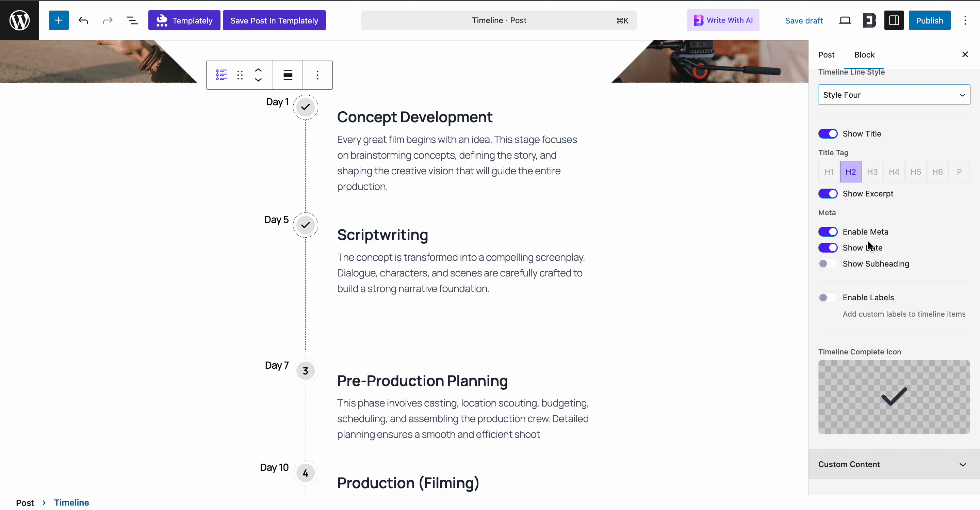The image size is (980, 510).
Task: Click the Publish button
Action: click(x=929, y=20)
